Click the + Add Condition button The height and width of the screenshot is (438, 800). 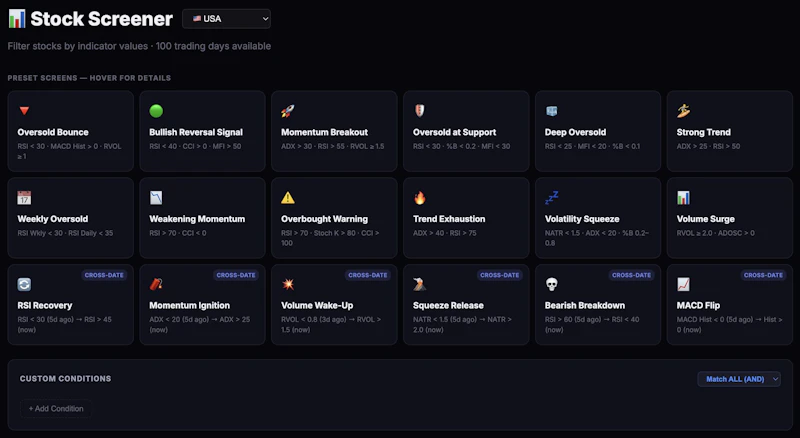coord(56,408)
